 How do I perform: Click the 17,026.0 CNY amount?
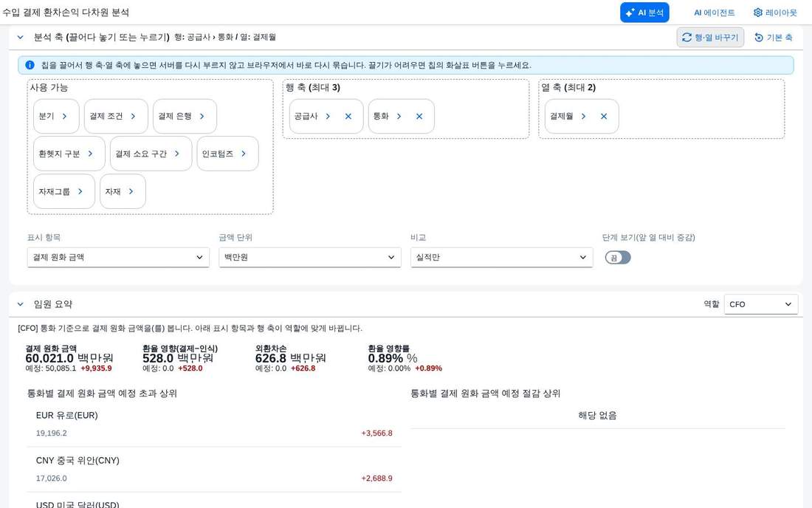click(x=51, y=478)
